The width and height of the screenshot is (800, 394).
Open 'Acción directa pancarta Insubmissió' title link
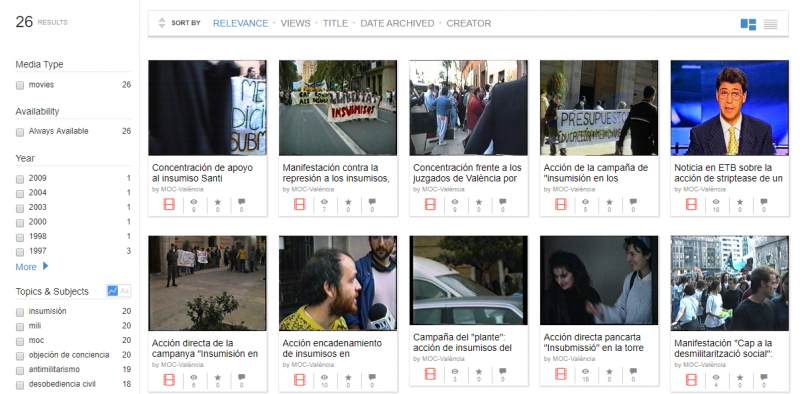593,342
